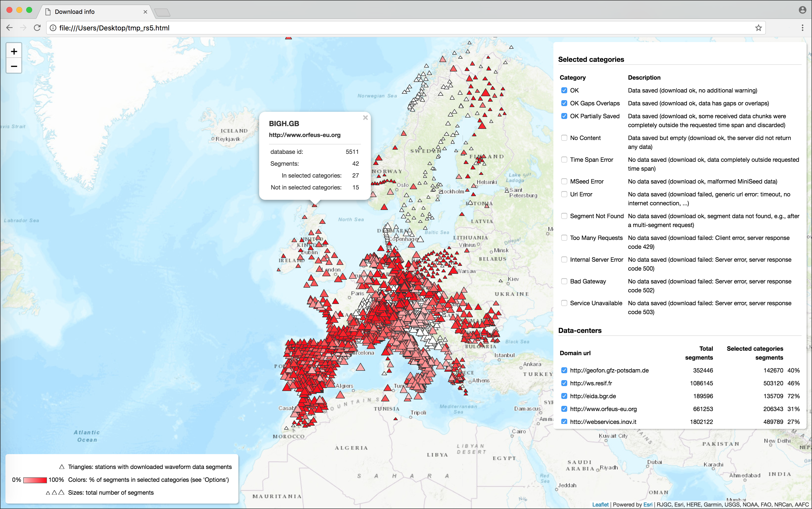Open the user profile icon
The height and width of the screenshot is (509, 812).
point(802,10)
